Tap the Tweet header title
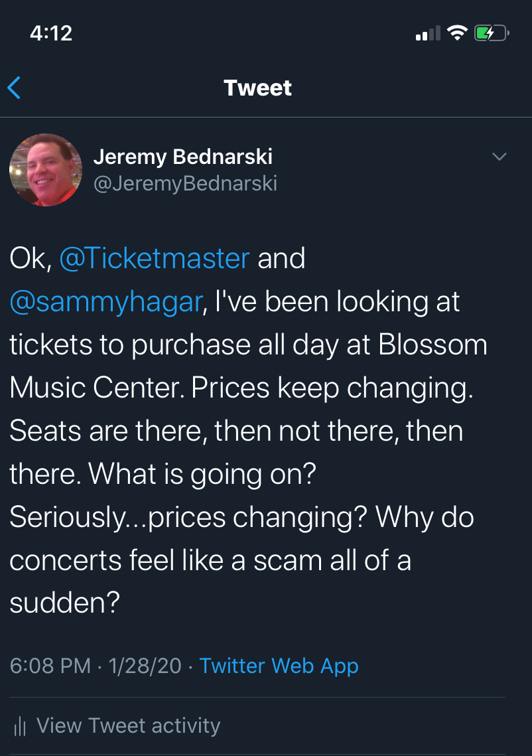Screen dimensions: 532x756 (258, 88)
